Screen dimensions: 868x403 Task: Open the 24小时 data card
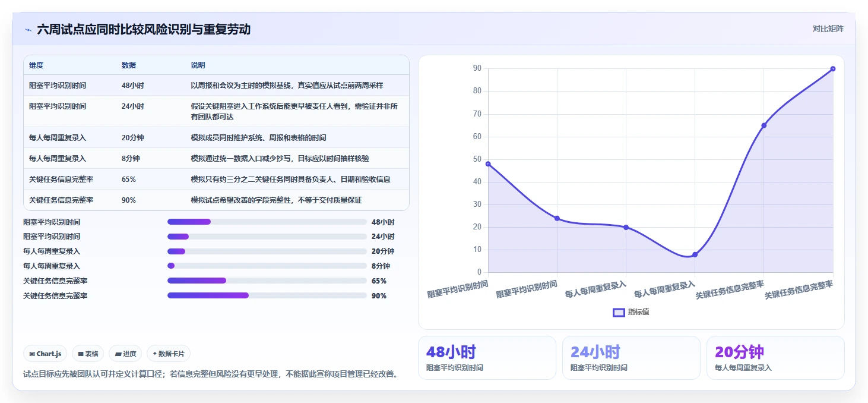point(631,358)
